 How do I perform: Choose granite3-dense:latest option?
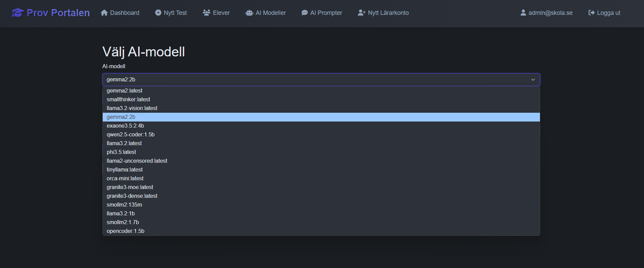[x=321, y=196]
